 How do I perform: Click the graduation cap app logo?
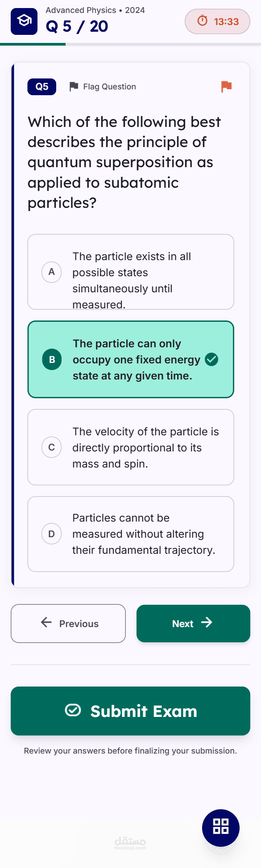[x=24, y=21]
